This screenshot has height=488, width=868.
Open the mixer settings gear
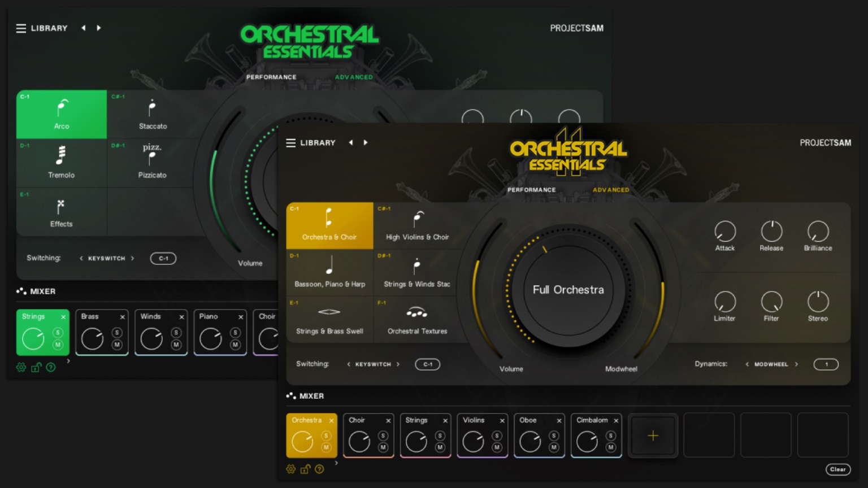[291, 469]
